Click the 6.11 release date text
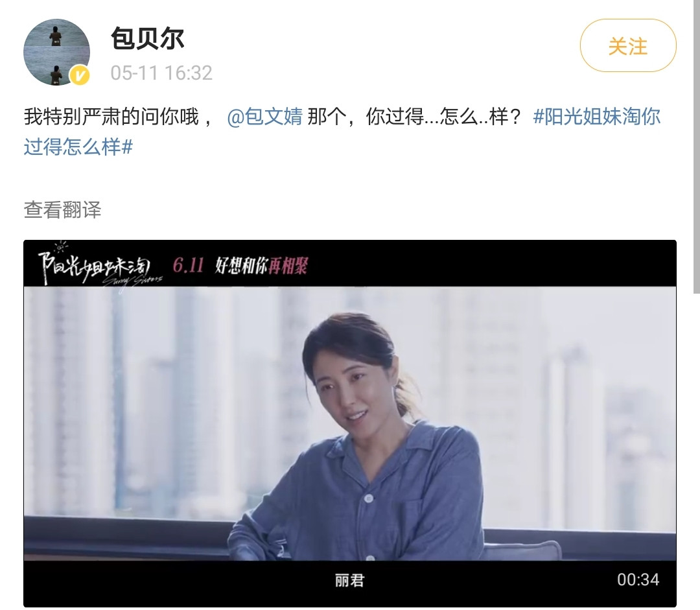The image size is (700, 610). pos(189,265)
